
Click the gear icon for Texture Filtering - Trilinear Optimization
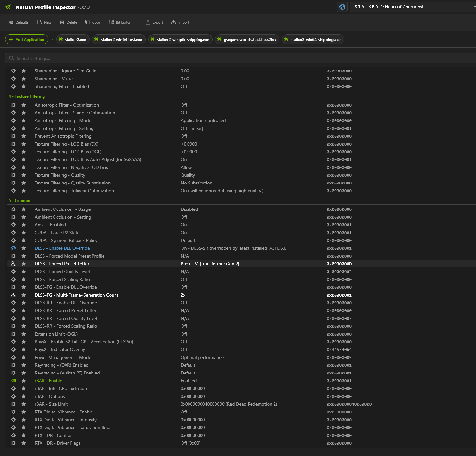click(13, 191)
